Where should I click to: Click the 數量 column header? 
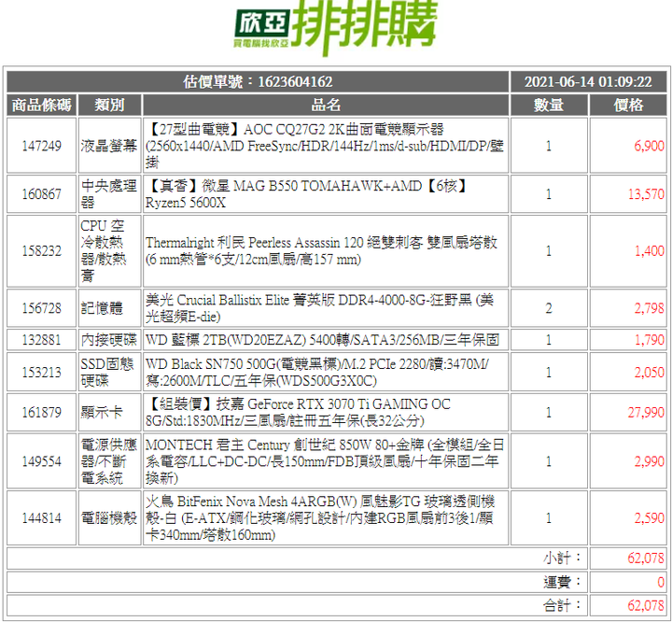(549, 106)
